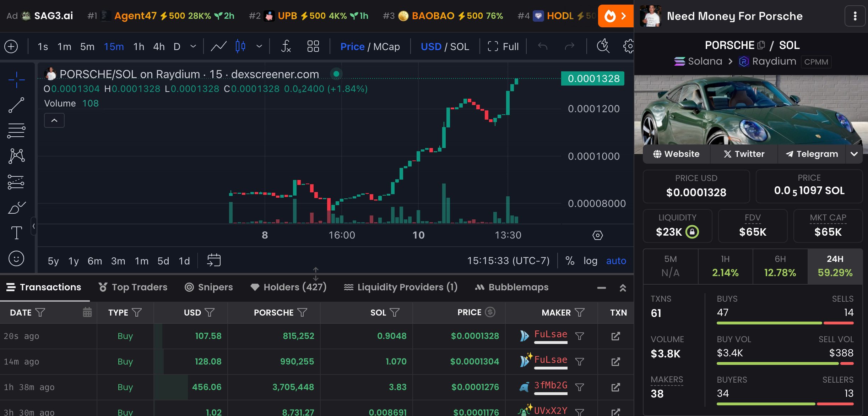The width and height of the screenshot is (868, 416).
Task: Select the 1H price change stat
Action: [x=725, y=266]
